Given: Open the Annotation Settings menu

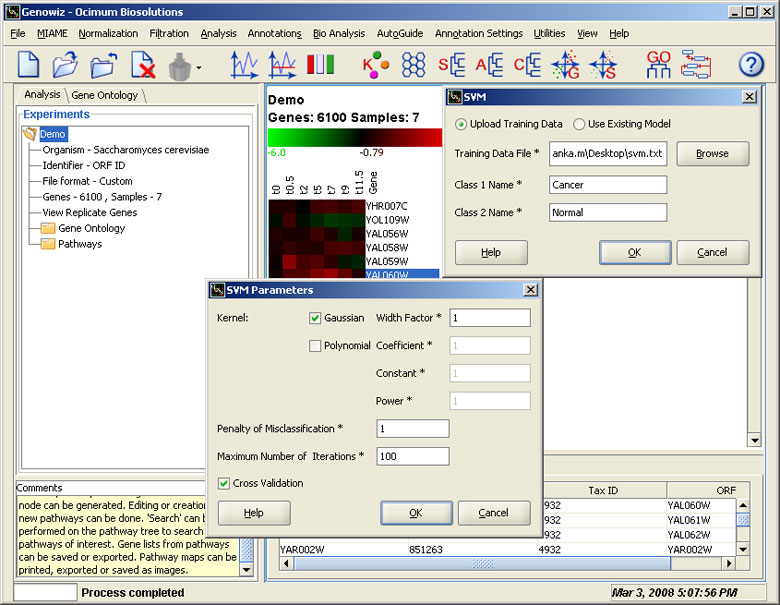Looking at the screenshot, I should [x=479, y=33].
